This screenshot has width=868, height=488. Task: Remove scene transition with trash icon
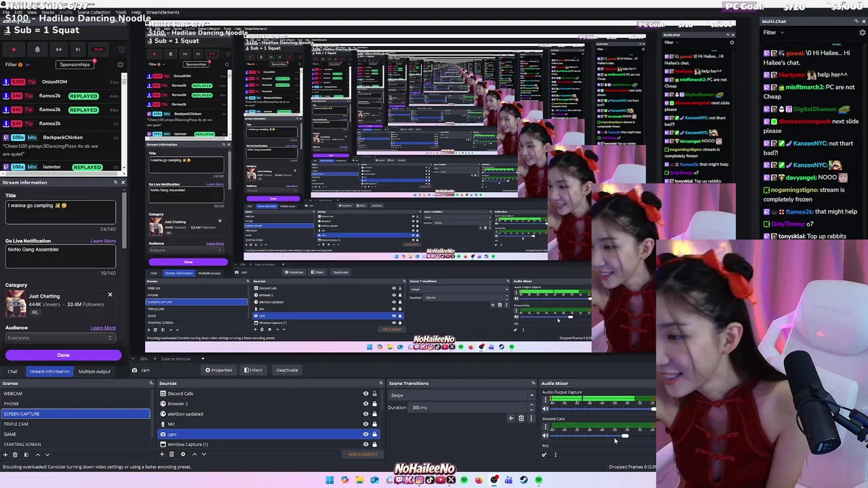521,418
